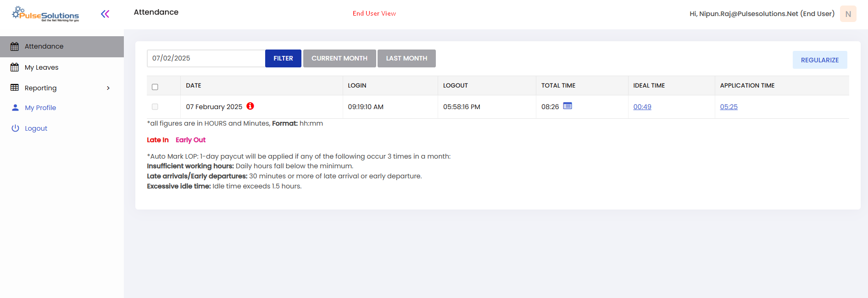Collapse the sidebar with double-chevron icon
Viewport: 868px width, 298px height.
tap(105, 14)
